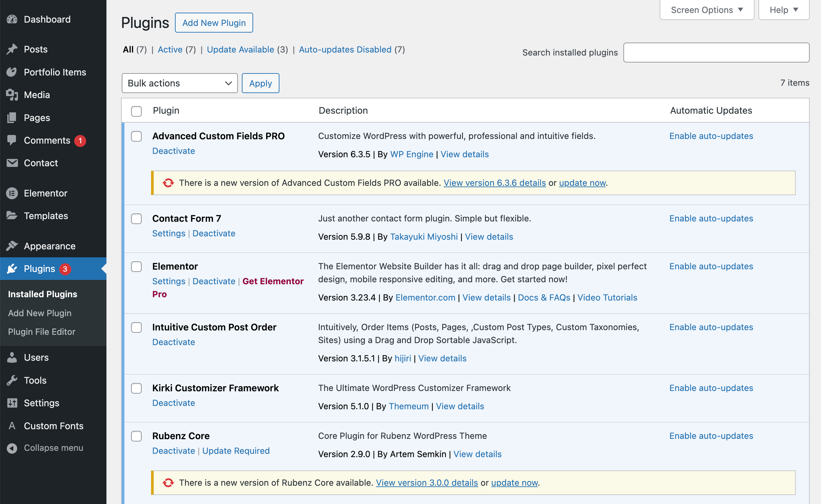Tick the Contact Form 7 checkbox

pos(136,219)
